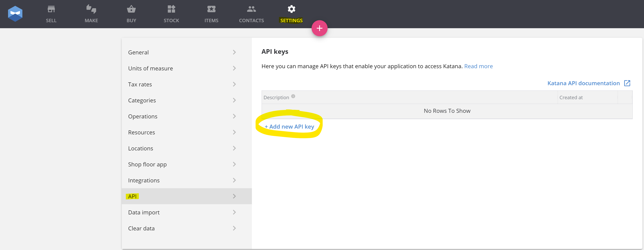Image resolution: width=644 pixels, height=250 pixels.
Task: Expand the Units of measure chevron
Action: coord(234,68)
